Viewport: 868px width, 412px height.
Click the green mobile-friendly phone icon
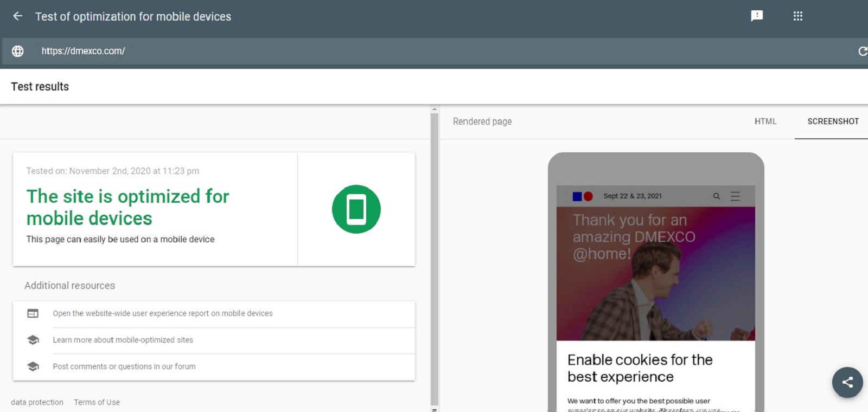[356, 209]
